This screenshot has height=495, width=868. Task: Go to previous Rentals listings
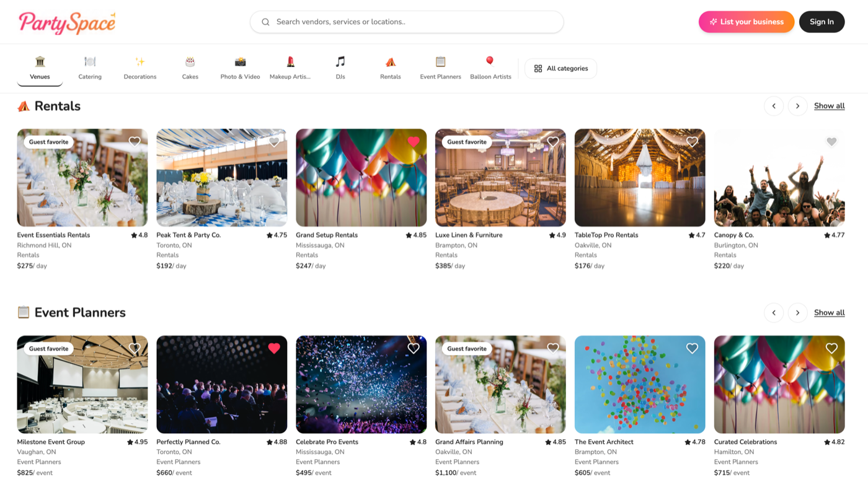click(774, 106)
